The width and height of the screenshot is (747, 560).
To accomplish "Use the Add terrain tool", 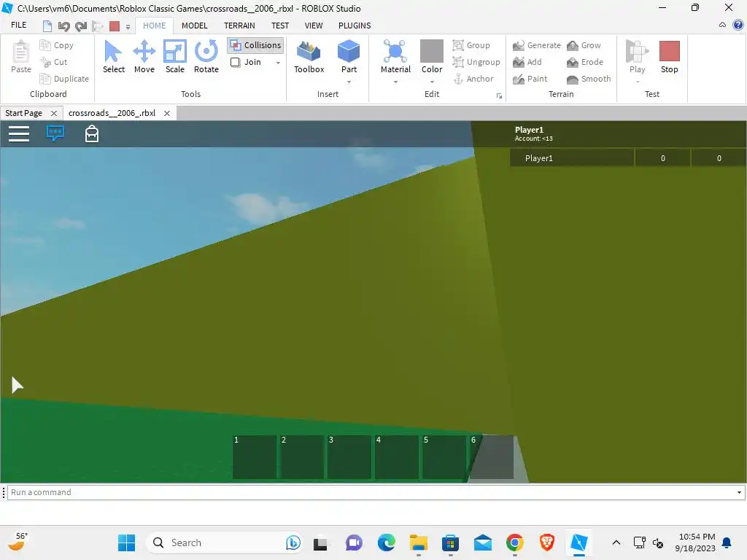I will (527, 62).
